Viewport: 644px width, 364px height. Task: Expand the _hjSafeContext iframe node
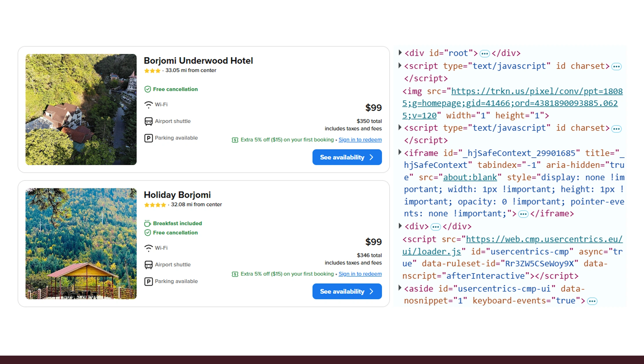400,152
